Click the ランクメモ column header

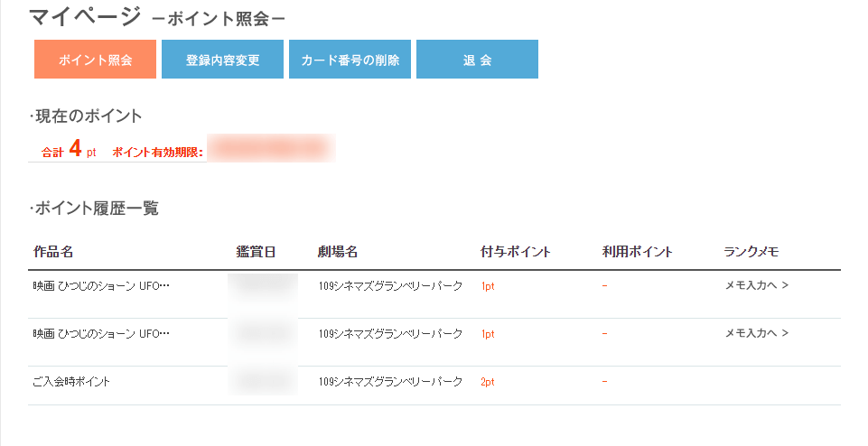click(751, 252)
